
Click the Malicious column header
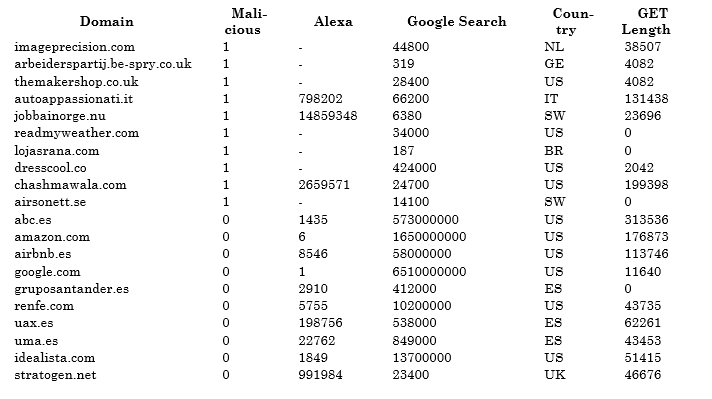pos(246,21)
